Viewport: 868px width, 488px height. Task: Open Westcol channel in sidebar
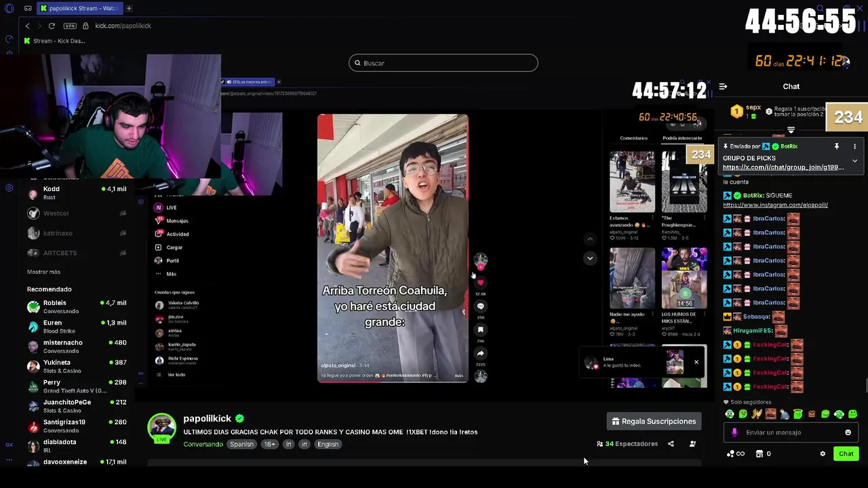77,213
